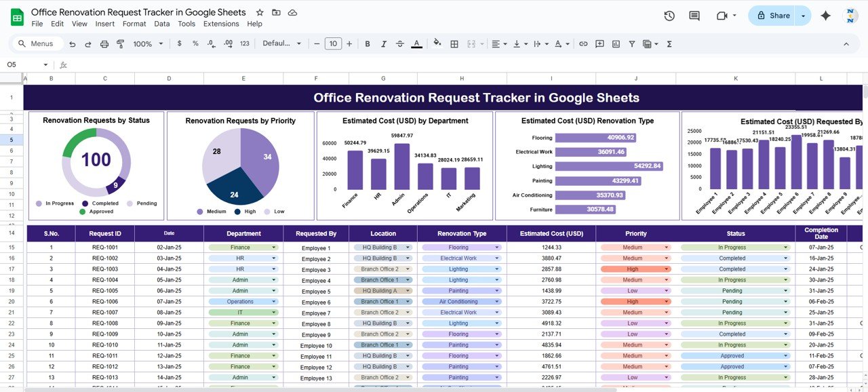Toggle italic formatting

click(x=384, y=44)
